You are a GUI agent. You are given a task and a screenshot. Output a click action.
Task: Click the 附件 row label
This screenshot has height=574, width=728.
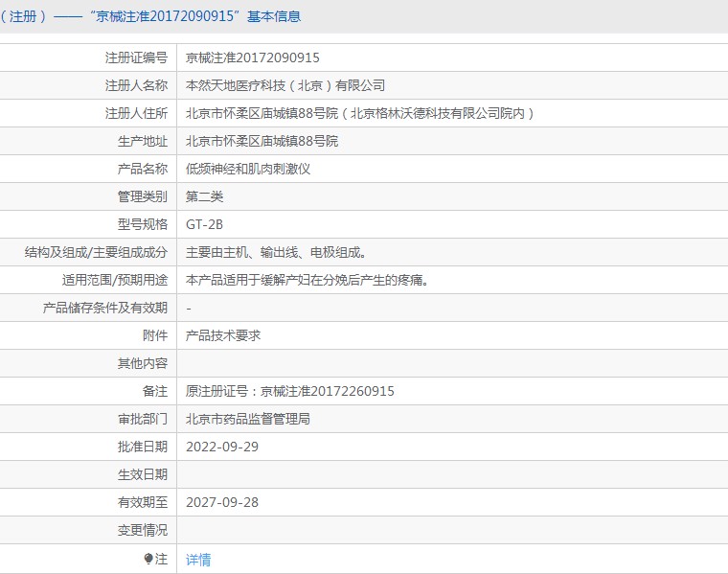(155, 335)
